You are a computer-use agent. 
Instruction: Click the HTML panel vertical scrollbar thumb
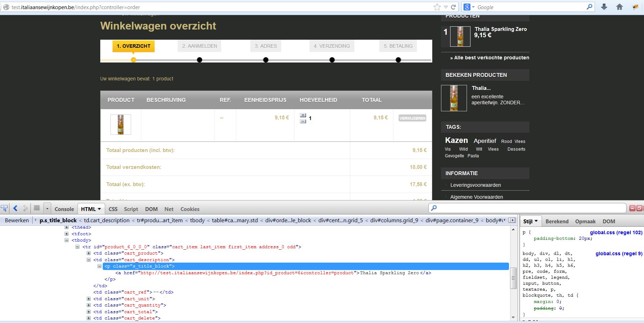(513, 278)
